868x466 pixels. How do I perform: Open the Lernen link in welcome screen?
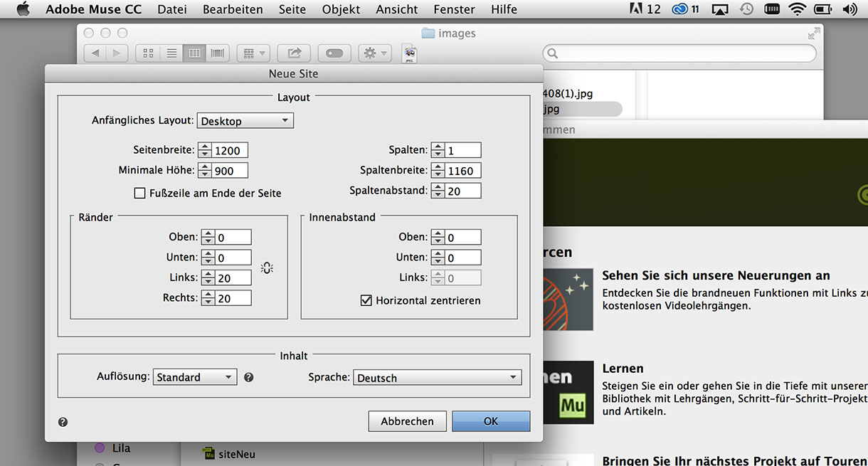623,369
